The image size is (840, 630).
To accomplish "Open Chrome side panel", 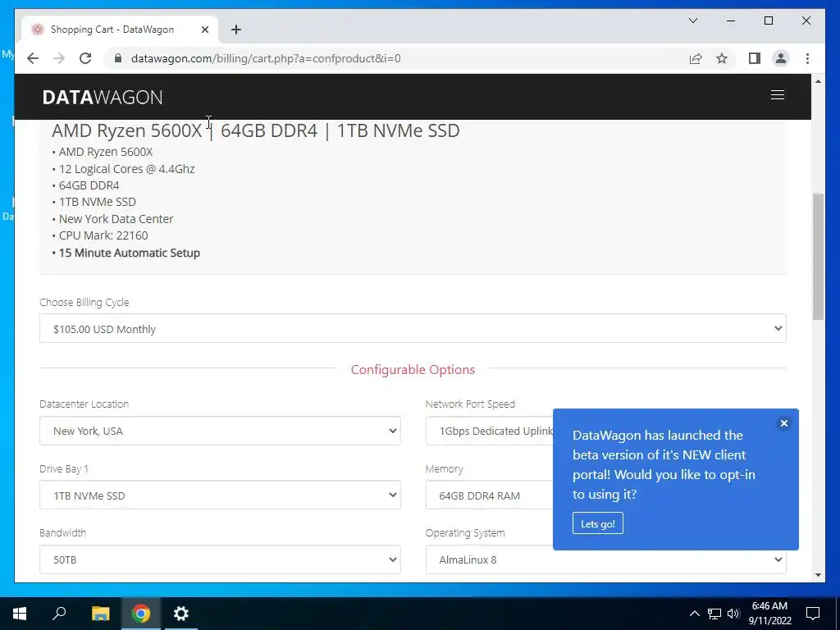I will [x=755, y=58].
